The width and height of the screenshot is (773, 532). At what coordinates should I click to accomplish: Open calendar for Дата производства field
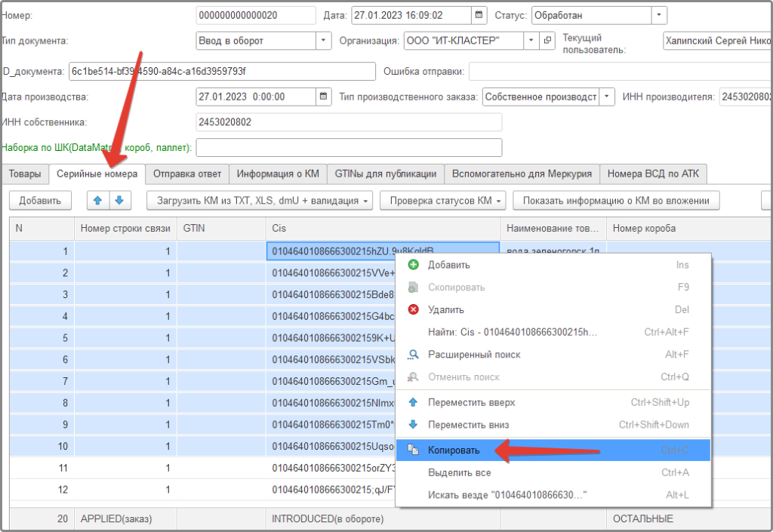[x=323, y=97]
